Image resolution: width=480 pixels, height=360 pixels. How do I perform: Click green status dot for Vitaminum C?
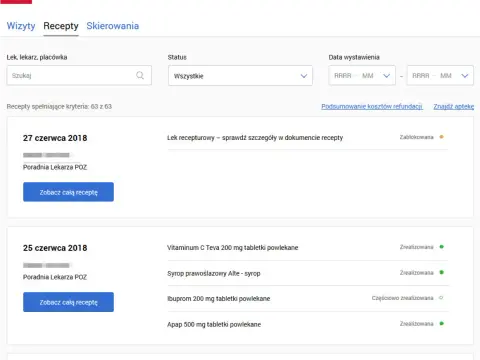[441, 247]
